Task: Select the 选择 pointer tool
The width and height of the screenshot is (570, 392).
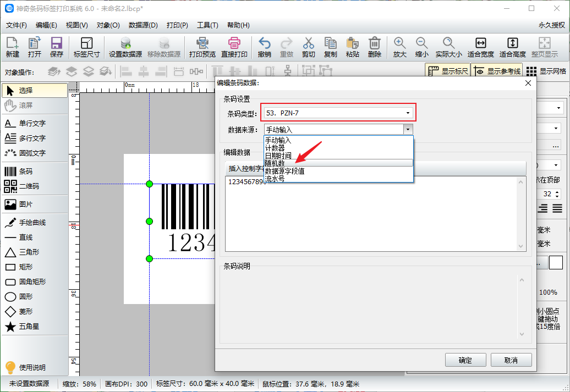Action: pyautogui.click(x=35, y=91)
